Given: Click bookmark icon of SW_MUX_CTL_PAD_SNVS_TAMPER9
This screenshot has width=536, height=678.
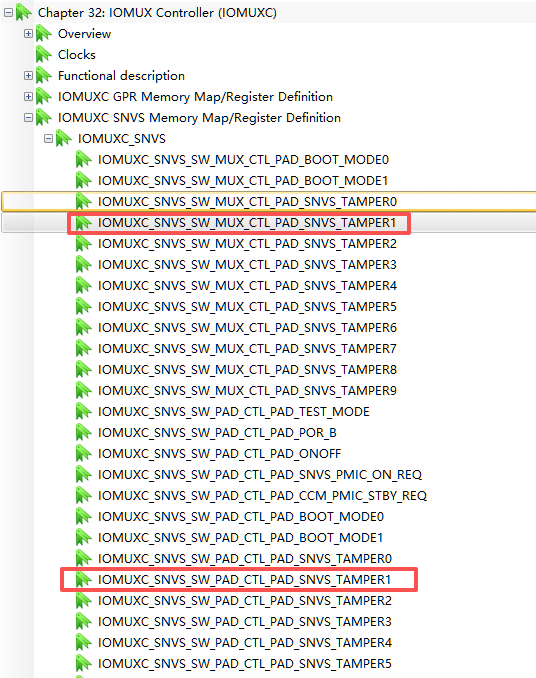Looking at the screenshot, I should click(x=83, y=390).
